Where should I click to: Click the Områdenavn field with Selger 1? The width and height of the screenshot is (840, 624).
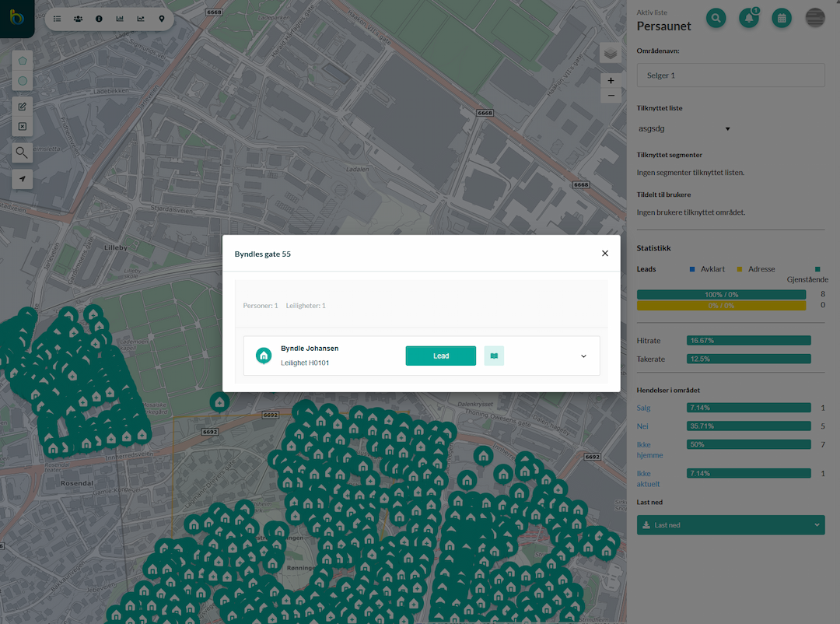tap(730, 75)
